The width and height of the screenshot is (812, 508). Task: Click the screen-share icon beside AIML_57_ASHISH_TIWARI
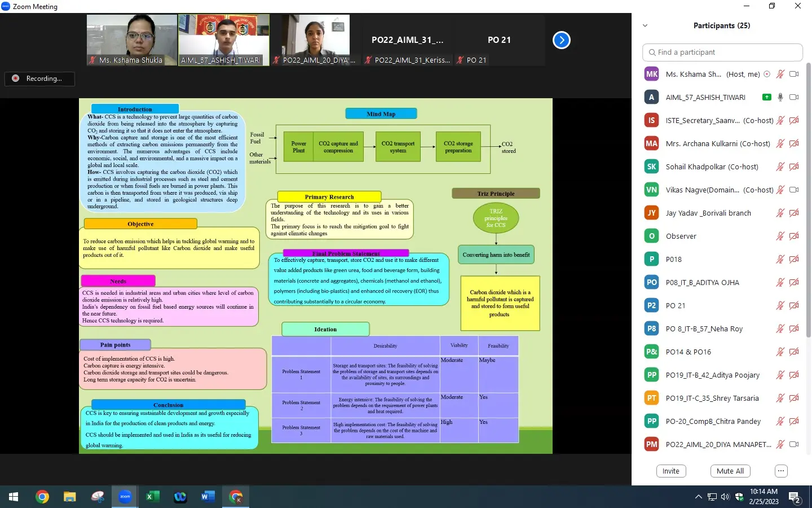[766, 97]
